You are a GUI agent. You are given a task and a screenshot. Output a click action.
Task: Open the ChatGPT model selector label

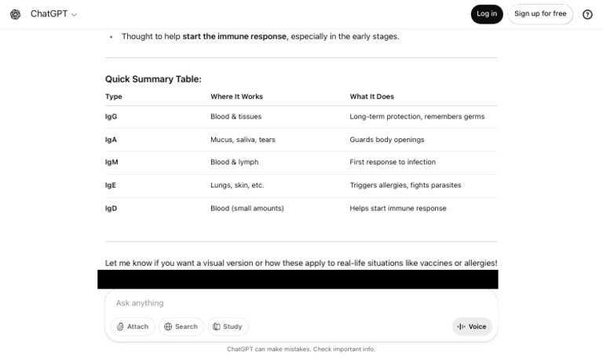click(49, 14)
